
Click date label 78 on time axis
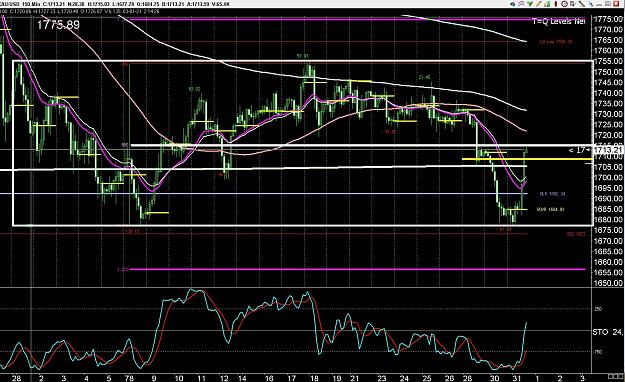point(130,378)
